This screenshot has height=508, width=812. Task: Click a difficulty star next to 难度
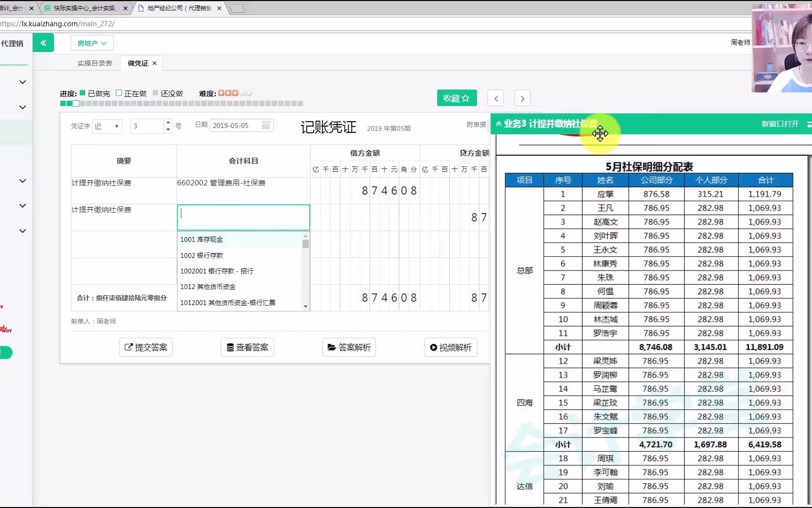click(225, 93)
